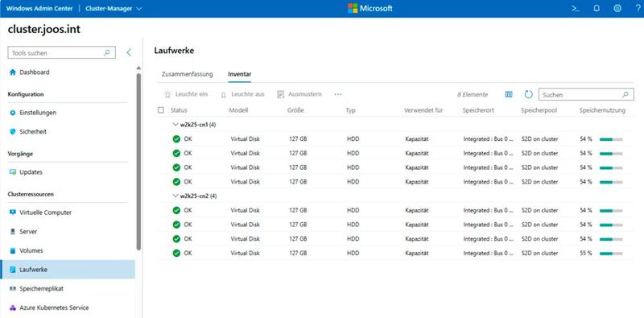This screenshot has width=644, height=318.
Task: Click the Speicherreplikat icon
Action: (x=12, y=289)
